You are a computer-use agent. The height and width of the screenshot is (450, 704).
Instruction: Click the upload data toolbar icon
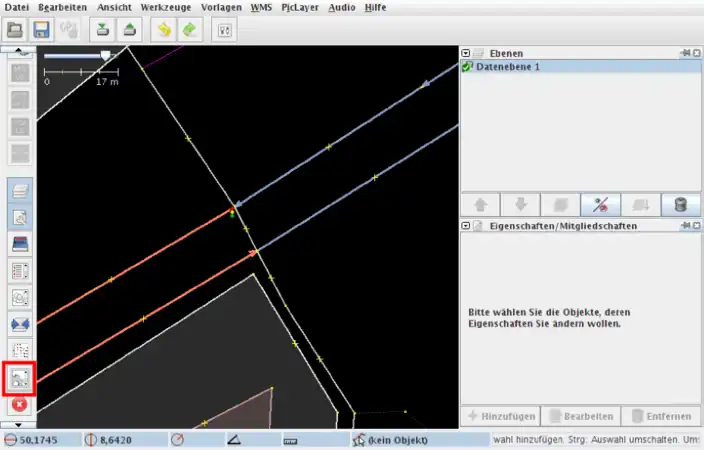click(x=130, y=30)
